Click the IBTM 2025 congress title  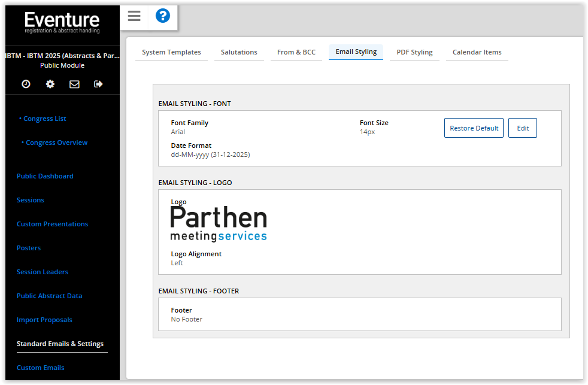62,56
